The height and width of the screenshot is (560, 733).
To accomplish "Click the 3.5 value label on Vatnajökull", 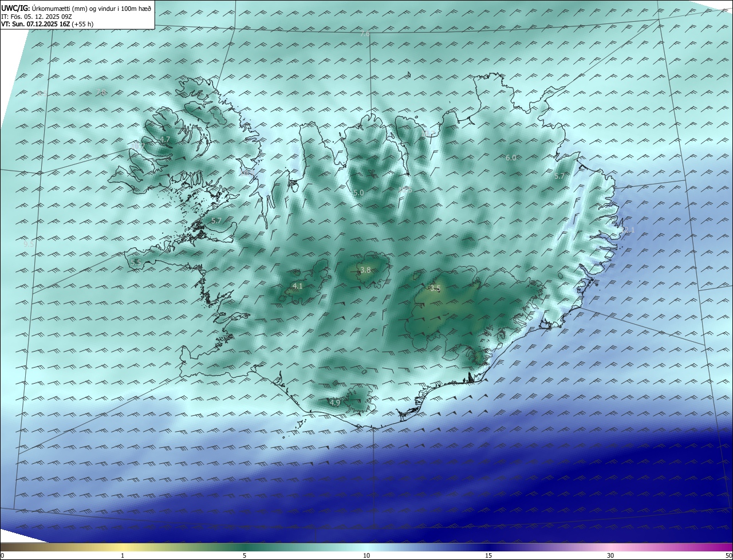I will (435, 289).
